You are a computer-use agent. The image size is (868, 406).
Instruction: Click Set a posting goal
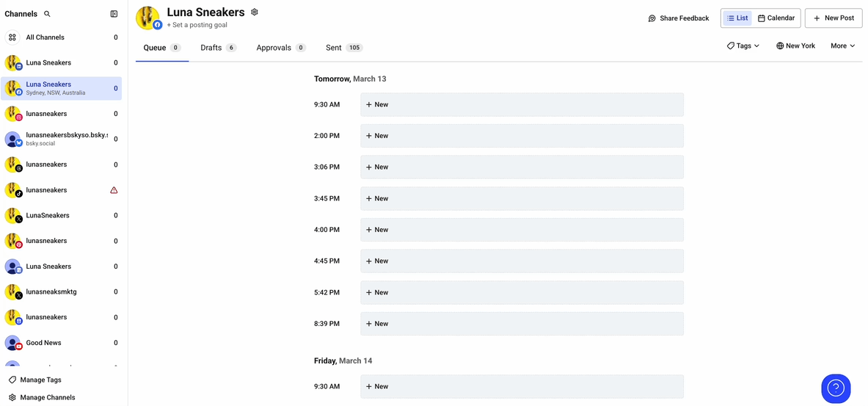tap(197, 25)
